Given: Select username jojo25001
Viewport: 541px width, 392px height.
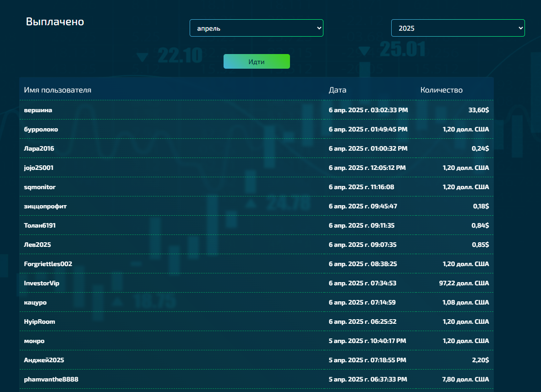Looking at the screenshot, I should (38, 168).
